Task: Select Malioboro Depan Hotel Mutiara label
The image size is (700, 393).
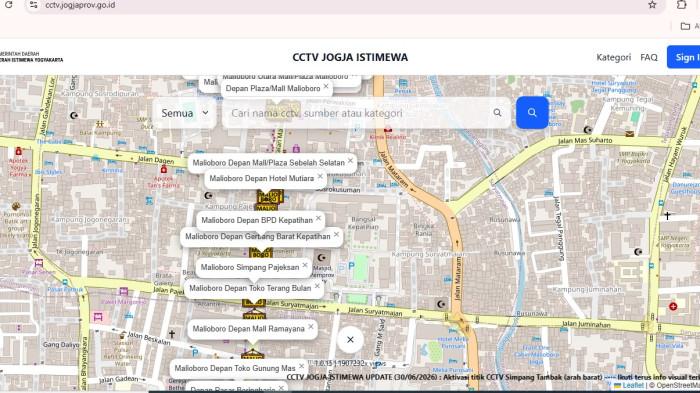Action: (262, 179)
